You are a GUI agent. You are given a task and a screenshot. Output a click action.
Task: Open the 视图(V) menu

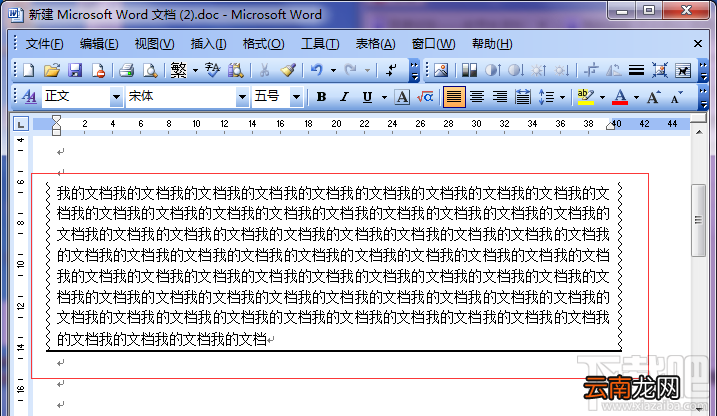tap(155, 44)
